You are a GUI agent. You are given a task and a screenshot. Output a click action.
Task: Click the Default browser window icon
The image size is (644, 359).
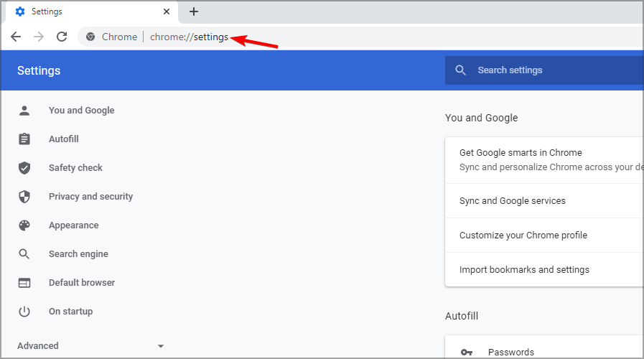click(24, 283)
